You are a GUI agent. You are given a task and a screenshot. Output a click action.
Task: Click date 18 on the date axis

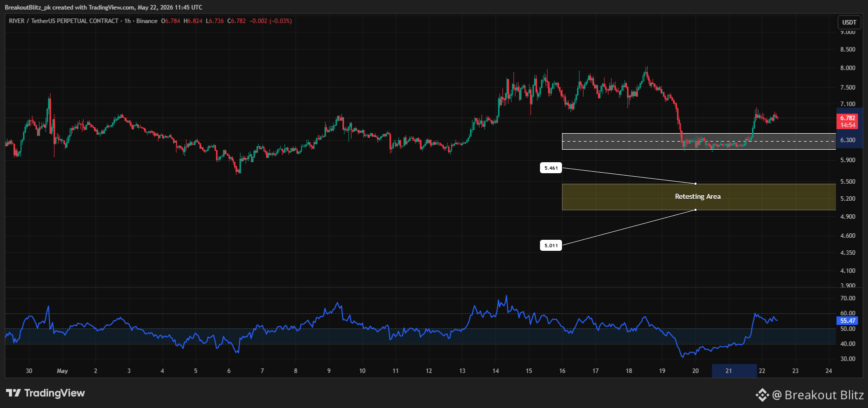629,371
